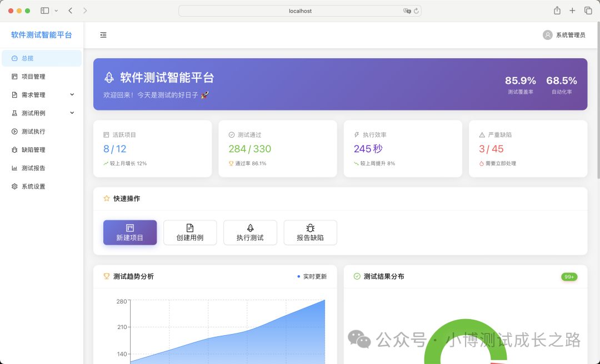The width and height of the screenshot is (600, 364).
Task: Select the 创建用例 document icon
Action: (x=190, y=228)
